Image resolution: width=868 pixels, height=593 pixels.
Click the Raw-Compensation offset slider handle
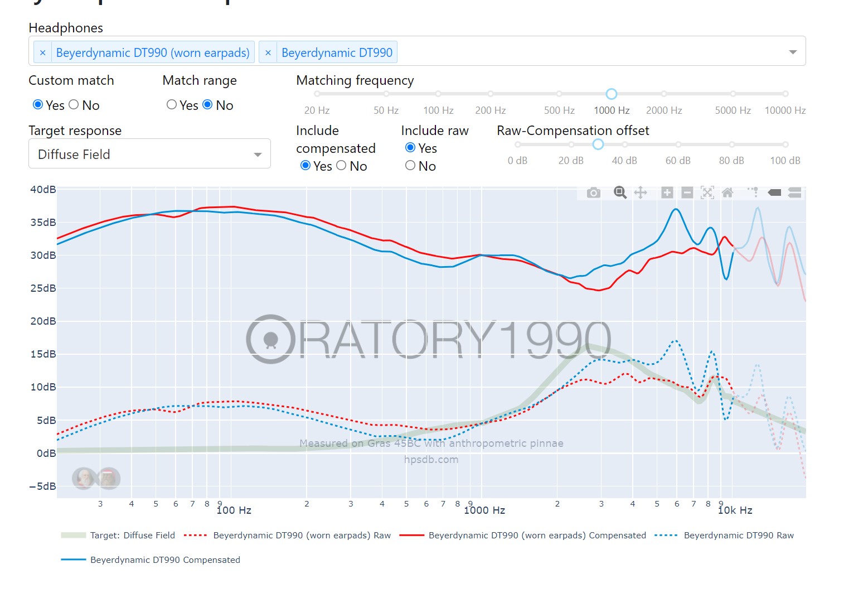pos(598,144)
